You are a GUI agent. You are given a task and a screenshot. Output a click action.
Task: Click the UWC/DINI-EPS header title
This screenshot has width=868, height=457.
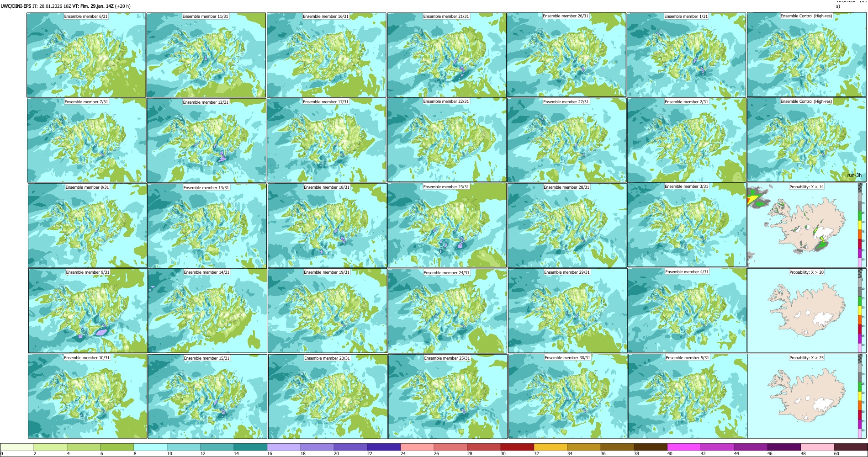(16, 6)
